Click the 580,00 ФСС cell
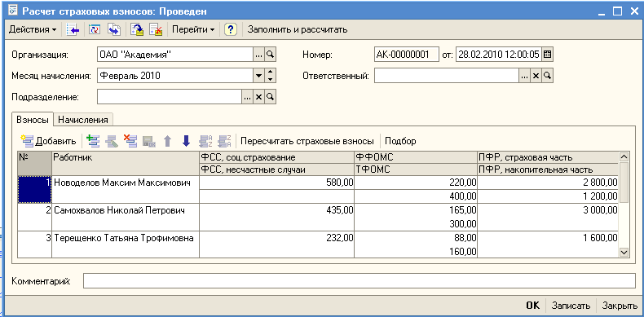Viewport: 644px width, 317px height. point(277,183)
